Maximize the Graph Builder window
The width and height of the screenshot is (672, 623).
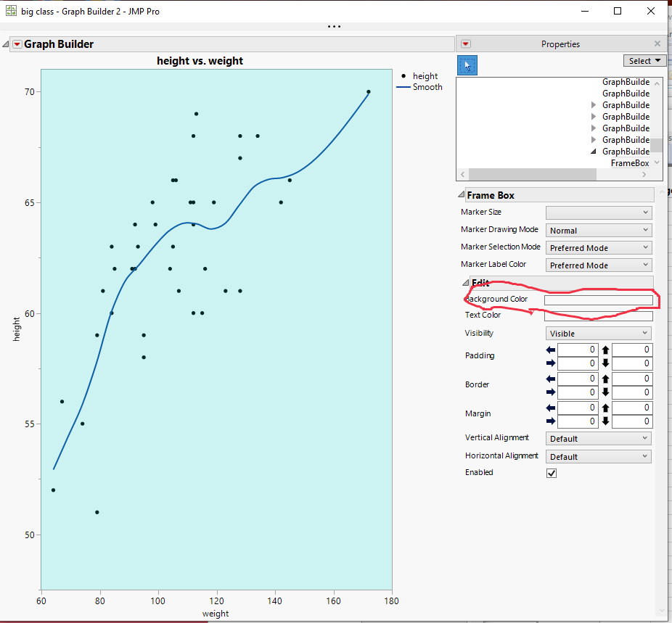click(x=618, y=11)
